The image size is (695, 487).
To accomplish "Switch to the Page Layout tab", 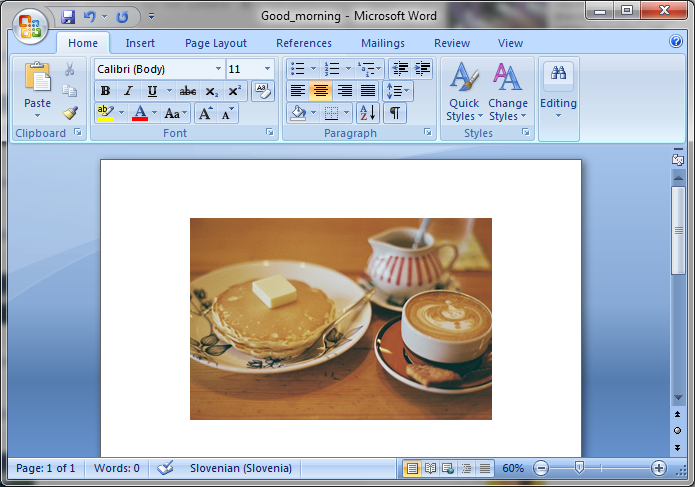I will click(x=215, y=43).
